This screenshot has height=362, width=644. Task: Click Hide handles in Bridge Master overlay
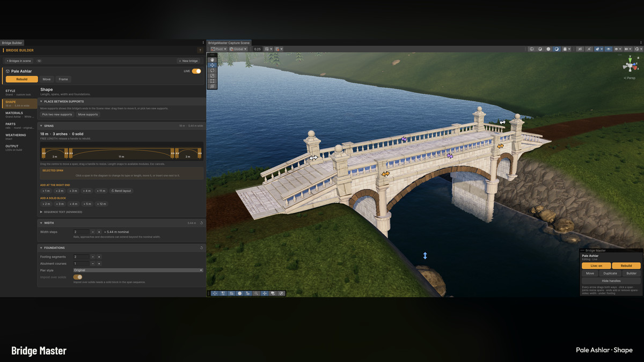pos(611,281)
